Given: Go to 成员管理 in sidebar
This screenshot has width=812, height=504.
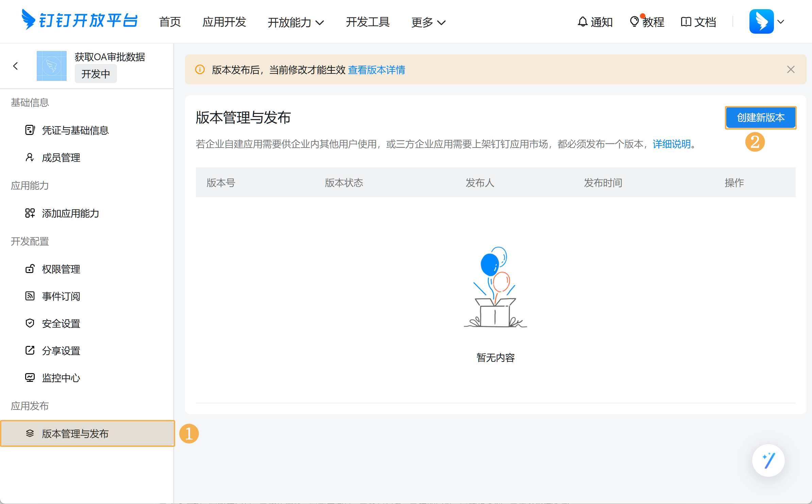Looking at the screenshot, I should click(x=61, y=157).
